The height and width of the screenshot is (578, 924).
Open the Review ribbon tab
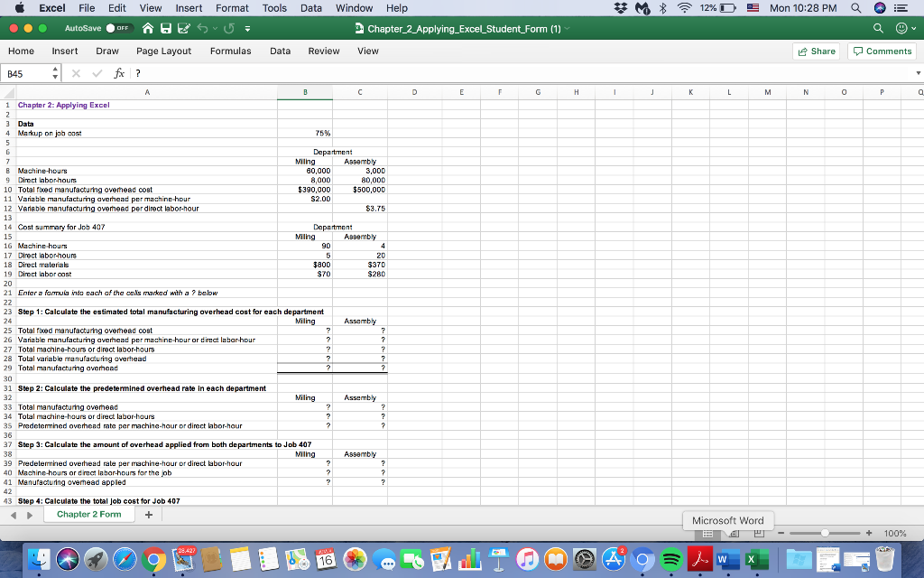tap(324, 51)
